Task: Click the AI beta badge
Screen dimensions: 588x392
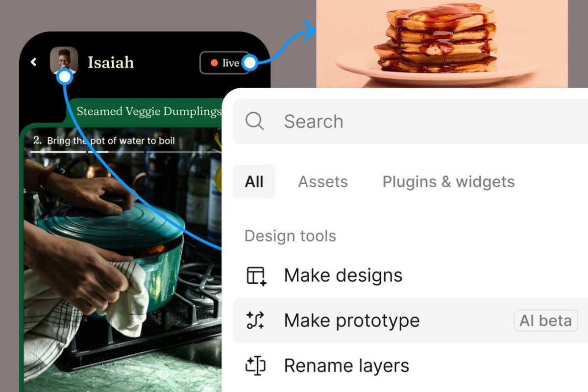Action: tap(545, 320)
